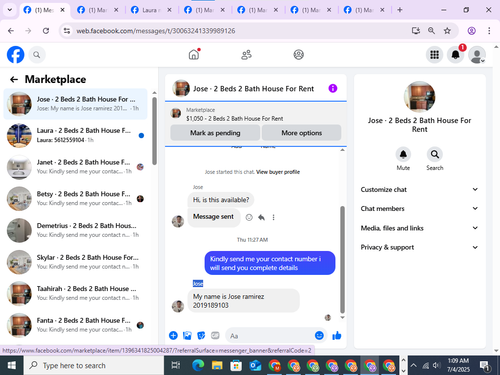Open the account profile avatar menu
The image size is (500, 375).
(477, 55)
